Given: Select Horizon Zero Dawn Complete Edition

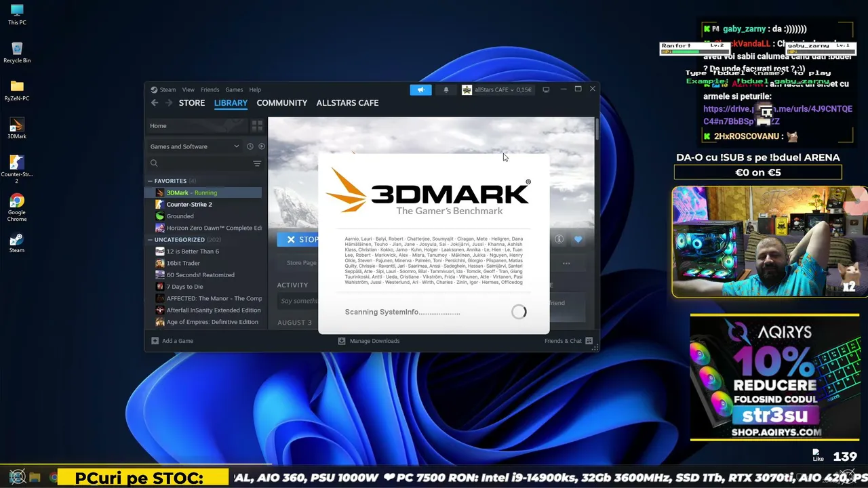Looking at the screenshot, I should 203,228.
